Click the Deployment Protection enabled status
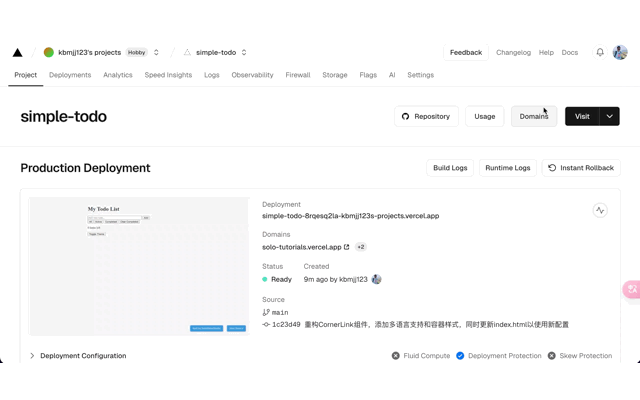 (x=499, y=356)
